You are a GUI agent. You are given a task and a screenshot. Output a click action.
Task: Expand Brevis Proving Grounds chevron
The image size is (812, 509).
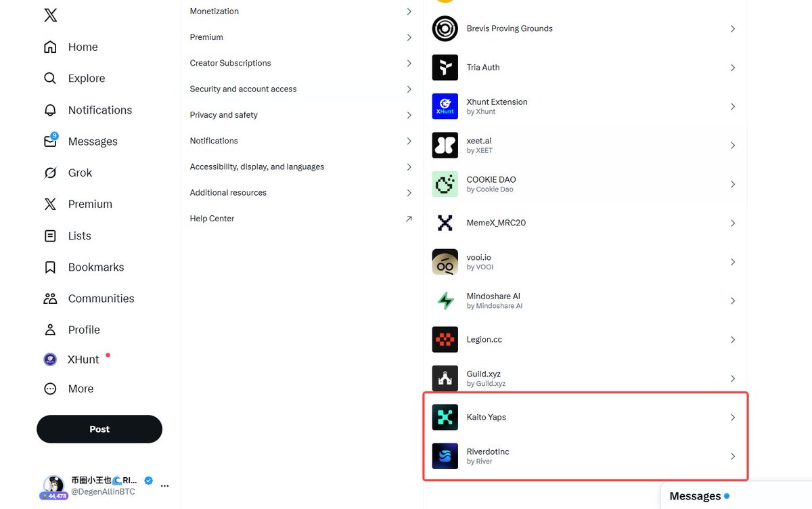(x=733, y=28)
